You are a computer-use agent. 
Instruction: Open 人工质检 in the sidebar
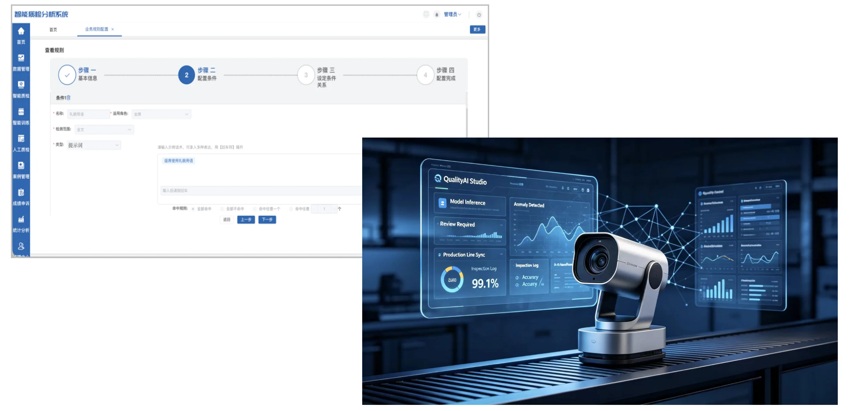21,143
